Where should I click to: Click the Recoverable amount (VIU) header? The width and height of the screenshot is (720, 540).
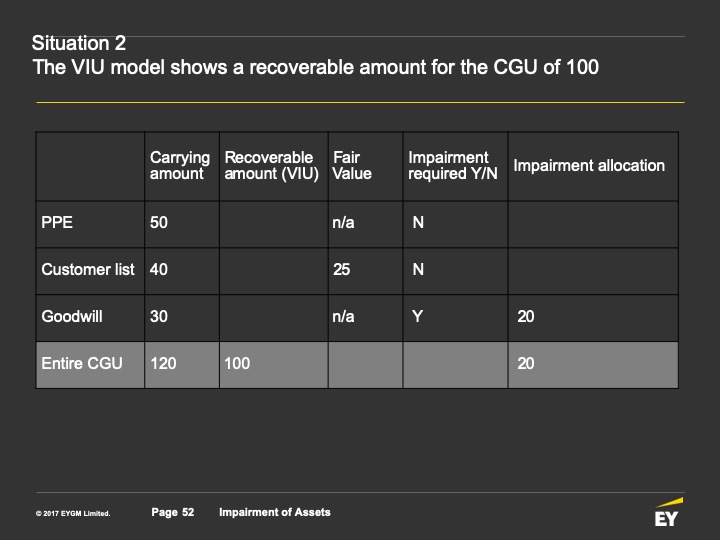pyautogui.click(x=271, y=165)
